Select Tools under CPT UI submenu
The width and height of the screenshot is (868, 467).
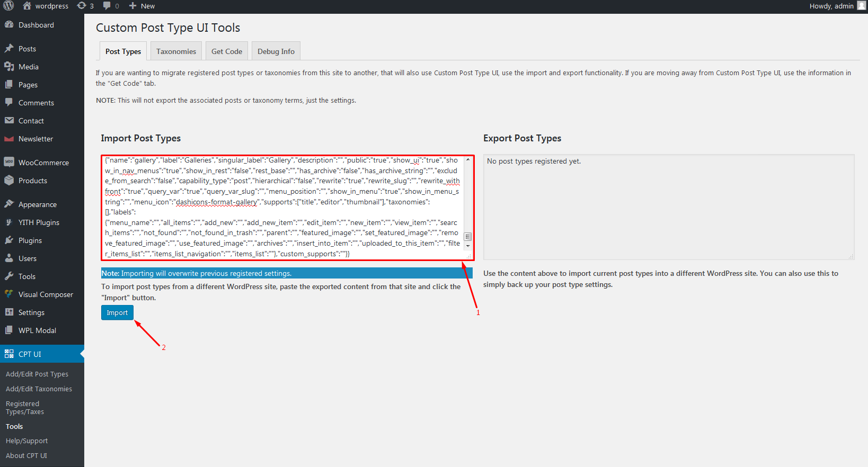click(x=14, y=426)
